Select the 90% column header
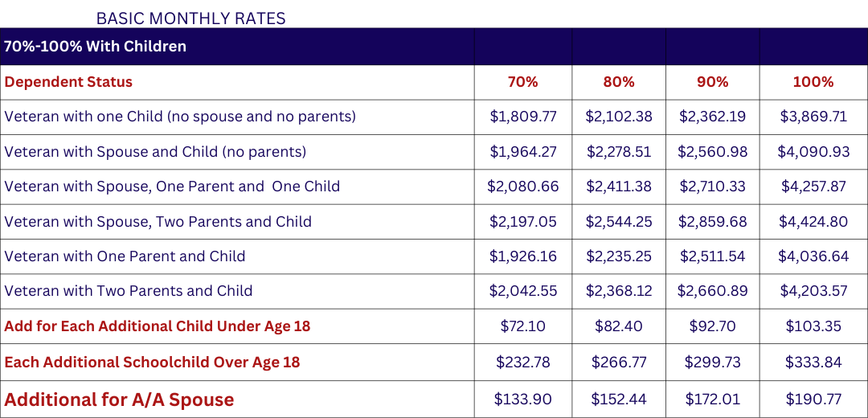This screenshot has height=418, width=868. click(x=712, y=83)
